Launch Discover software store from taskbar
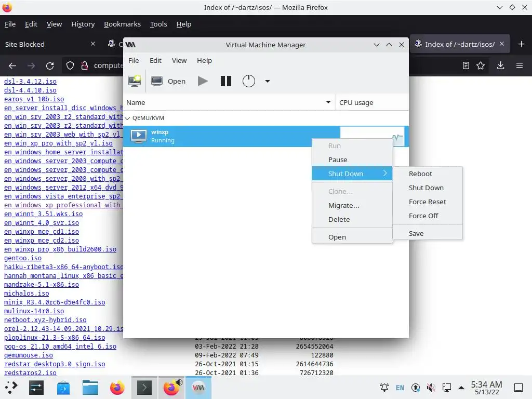The width and height of the screenshot is (532, 399). point(63,387)
